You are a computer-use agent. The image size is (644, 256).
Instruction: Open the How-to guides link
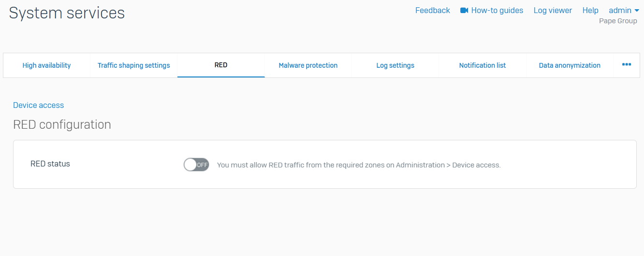coord(497,10)
